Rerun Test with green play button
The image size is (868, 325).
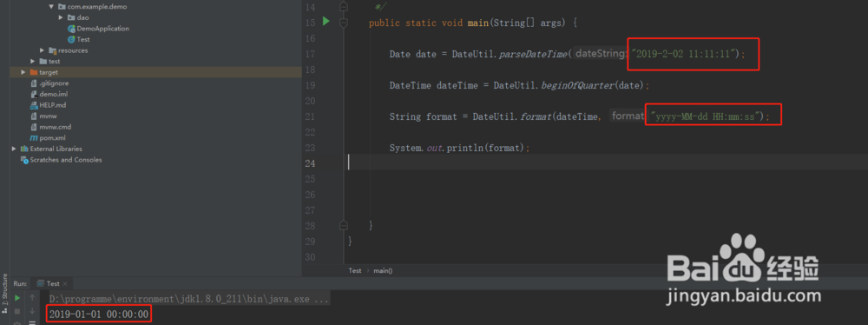(17, 298)
